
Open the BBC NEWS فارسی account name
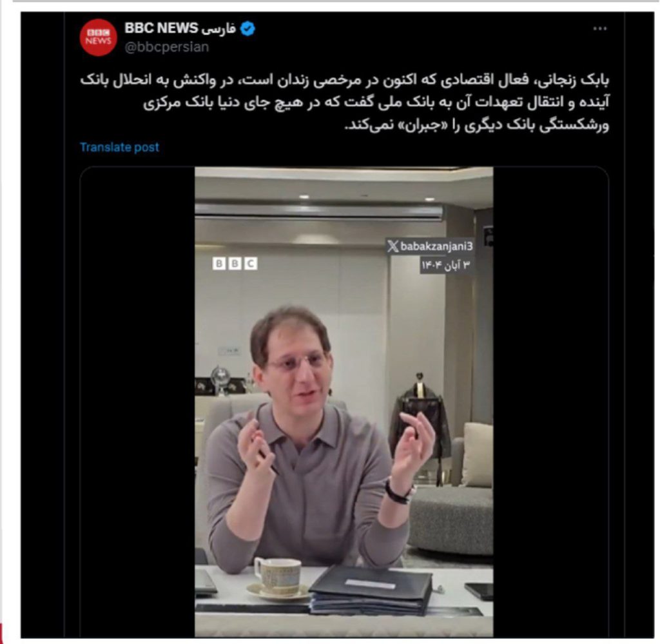(x=180, y=28)
